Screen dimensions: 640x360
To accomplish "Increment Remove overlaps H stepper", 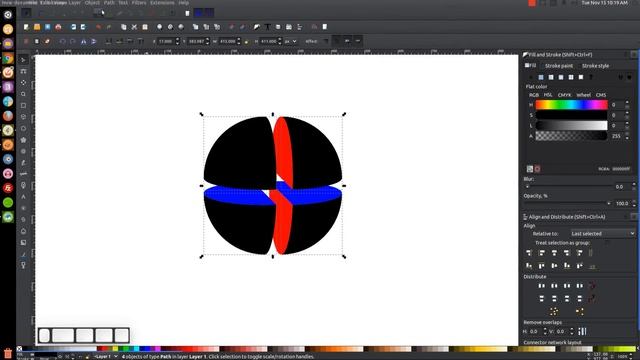I will pos(545,329).
